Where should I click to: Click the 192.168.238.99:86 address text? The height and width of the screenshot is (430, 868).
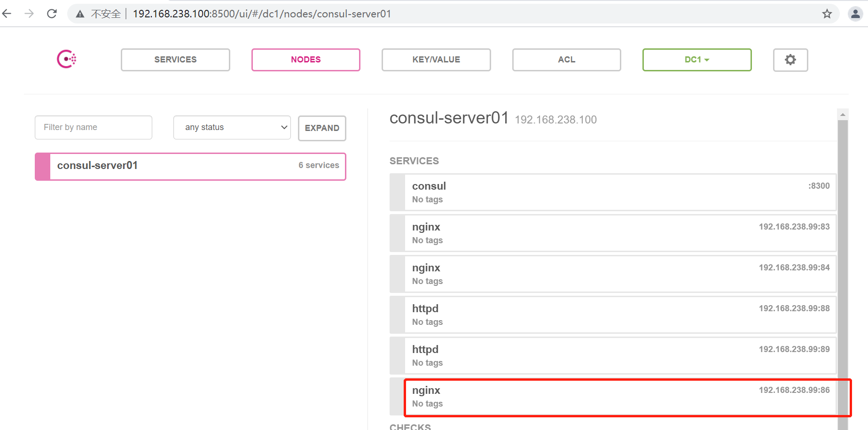[x=794, y=390]
